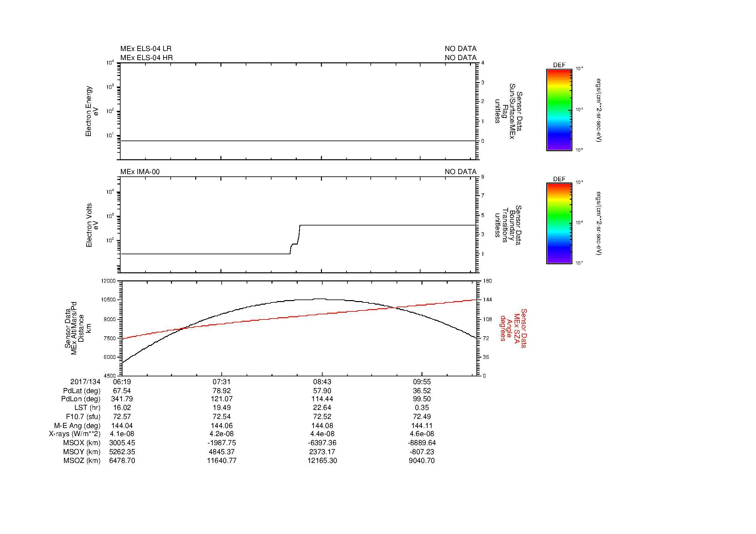Click the 08:43 time axis label
Viewport: 756px width, 534px height.
pyautogui.click(x=322, y=382)
